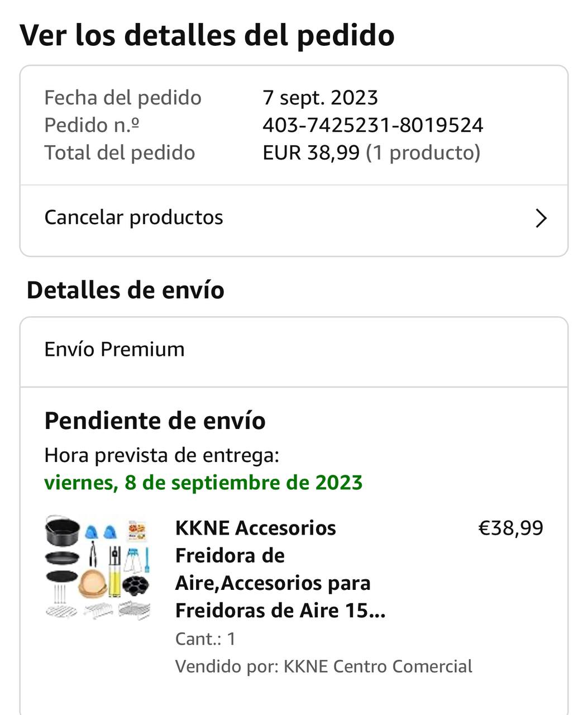Tap the Fecha del pedido label
588x715 pixels.
122,98
